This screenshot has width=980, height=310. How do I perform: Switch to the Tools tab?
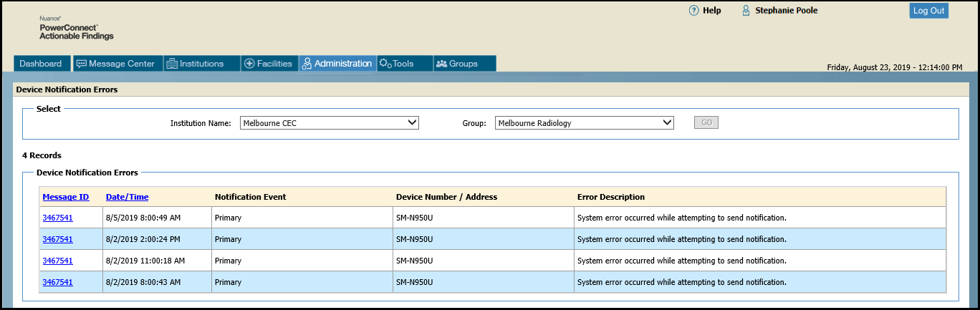coord(405,64)
